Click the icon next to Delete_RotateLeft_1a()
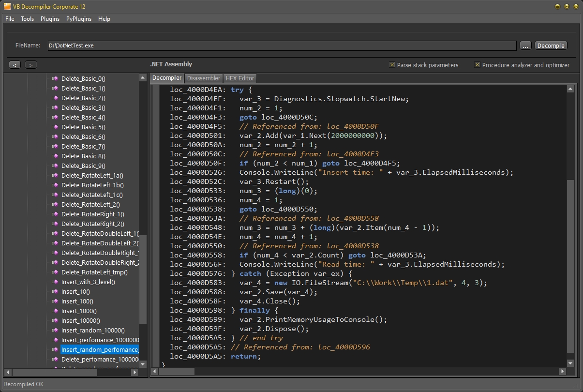583x392 pixels. point(55,176)
